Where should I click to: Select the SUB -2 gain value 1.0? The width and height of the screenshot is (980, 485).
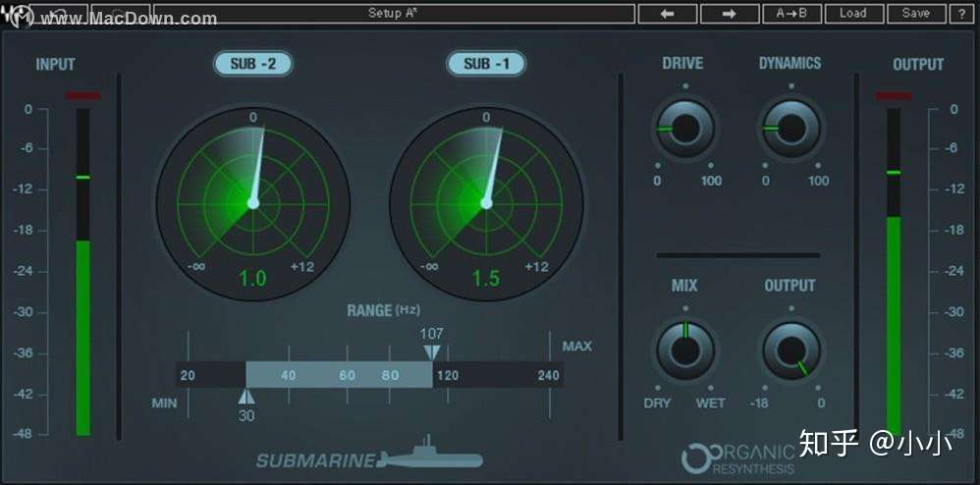coord(253,279)
